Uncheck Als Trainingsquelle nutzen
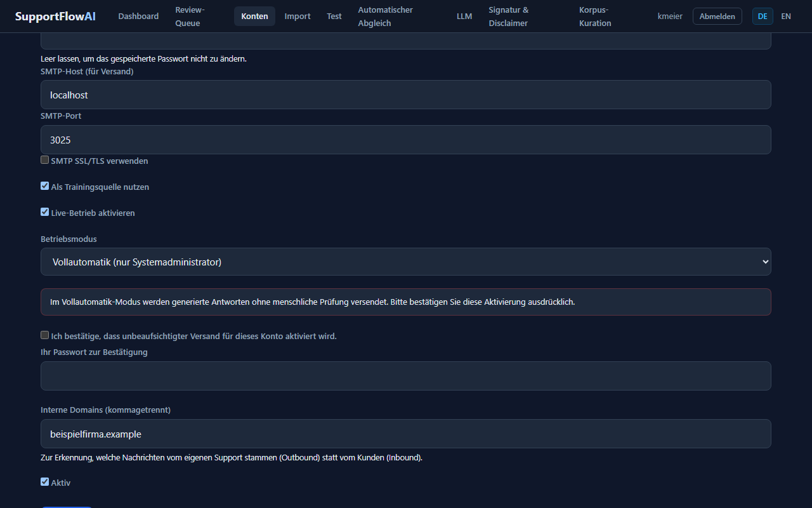This screenshot has width=812, height=508. coord(45,186)
